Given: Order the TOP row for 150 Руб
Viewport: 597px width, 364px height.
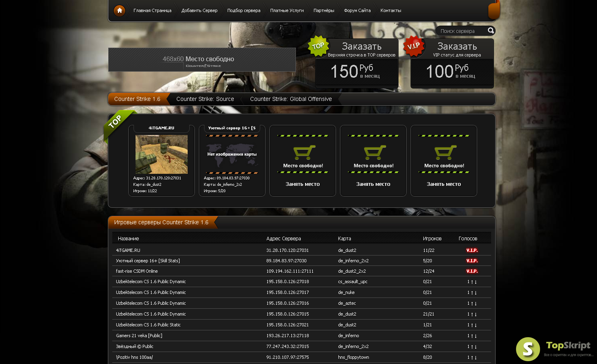Looking at the screenshot, I should point(357,63).
